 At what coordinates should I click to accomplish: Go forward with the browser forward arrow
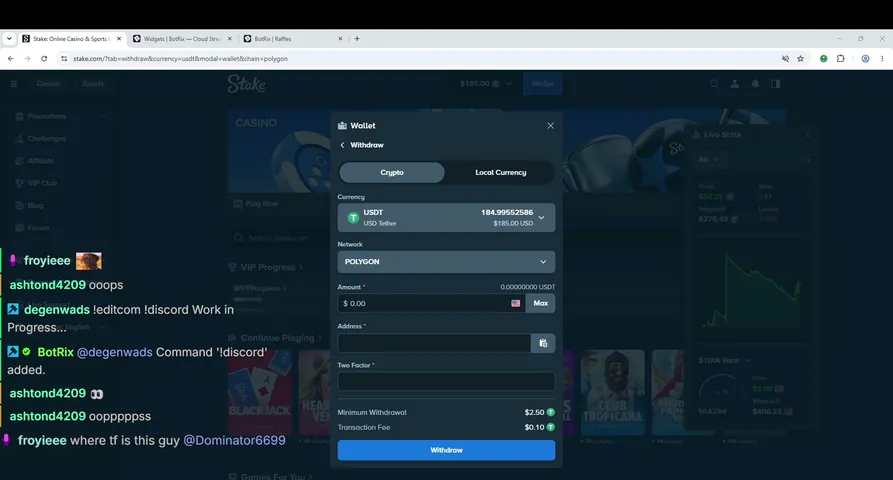[27, 59]
